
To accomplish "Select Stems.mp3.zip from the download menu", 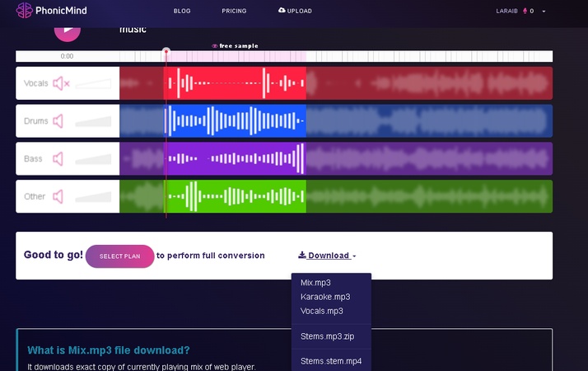I will coord(327,336).
